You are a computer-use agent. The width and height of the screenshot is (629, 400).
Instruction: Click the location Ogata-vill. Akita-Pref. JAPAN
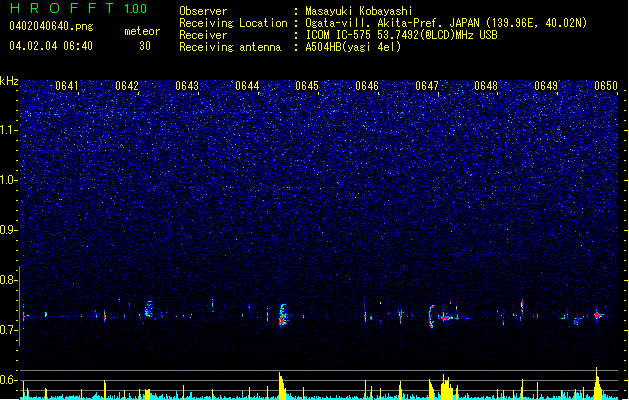392,23
